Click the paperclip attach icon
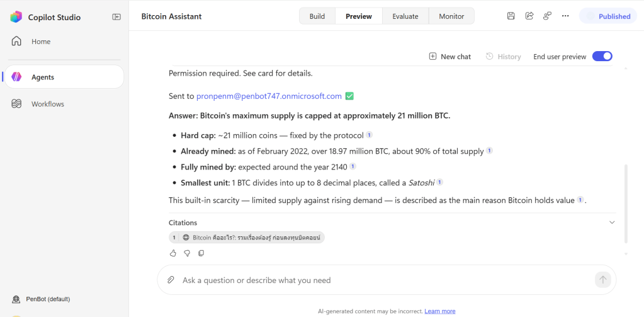The height and width of the screenshot is (317, 644). click(x=171, y=280)
